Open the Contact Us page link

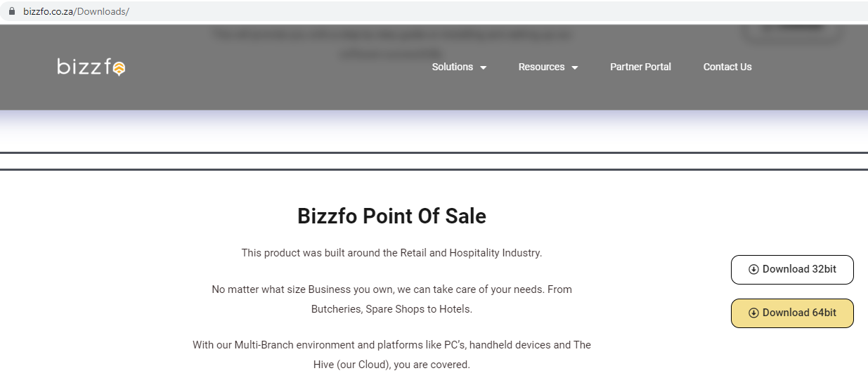(727, 67)
